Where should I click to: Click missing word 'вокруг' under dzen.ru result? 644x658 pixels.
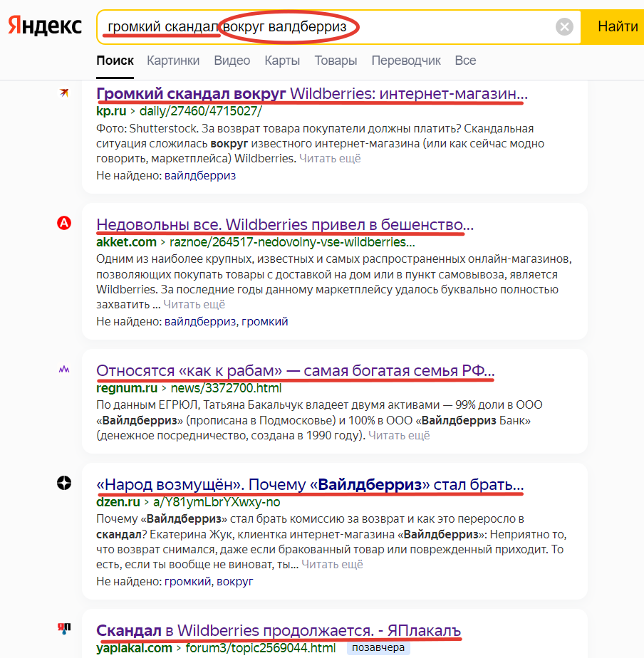click(x=235, y=582)
